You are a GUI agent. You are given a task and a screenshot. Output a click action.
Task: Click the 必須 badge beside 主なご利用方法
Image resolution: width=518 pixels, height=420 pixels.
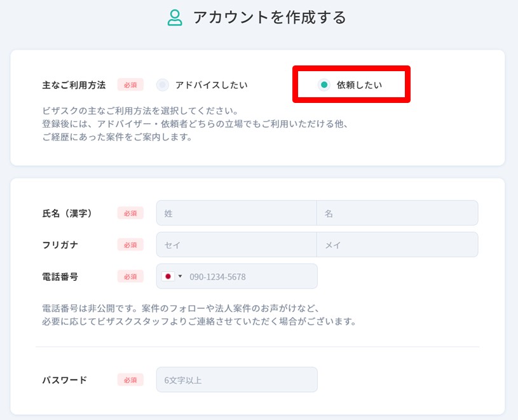click(x=130, y=85)
